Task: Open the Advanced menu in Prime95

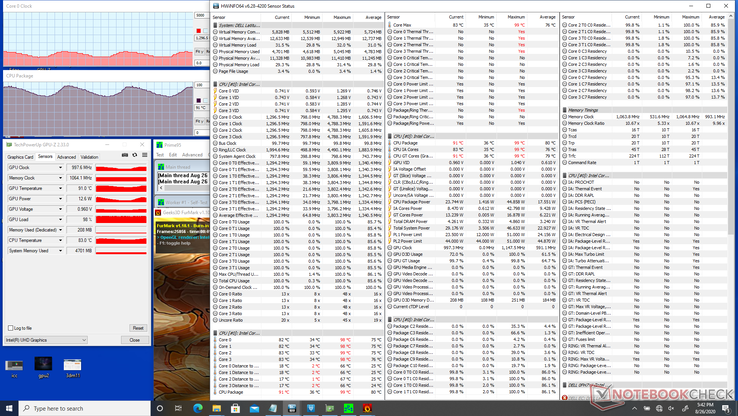Action: coord(192,155)
